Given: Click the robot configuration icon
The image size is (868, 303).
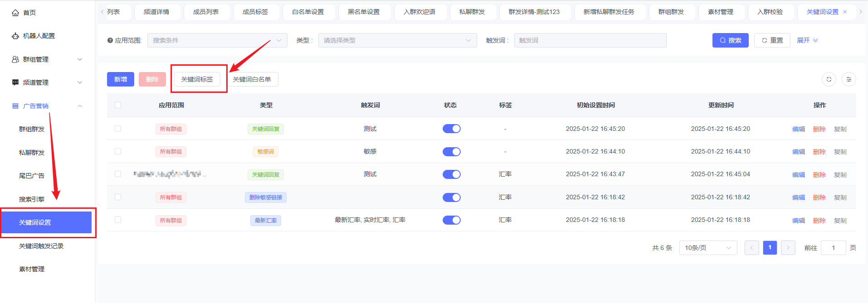Looking at the screenshot, I should tap(15, 36).
